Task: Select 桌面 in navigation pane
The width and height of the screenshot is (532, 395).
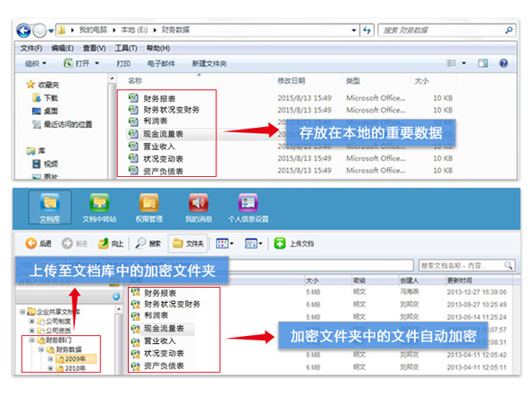Action: pyautogui.click(x=45, y=111)
